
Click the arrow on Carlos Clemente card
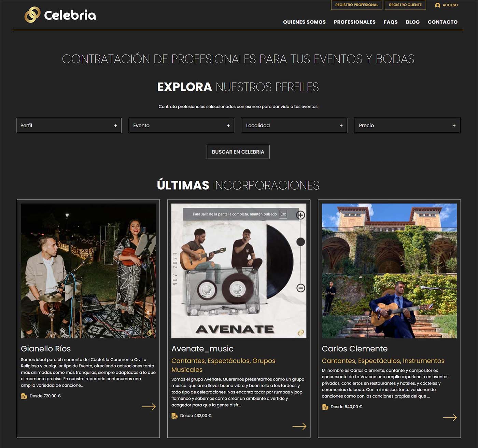(450, 418)
